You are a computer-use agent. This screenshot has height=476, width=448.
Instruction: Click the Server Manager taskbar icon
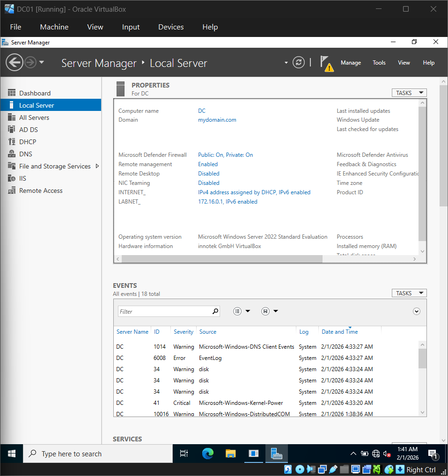point(276,454)
